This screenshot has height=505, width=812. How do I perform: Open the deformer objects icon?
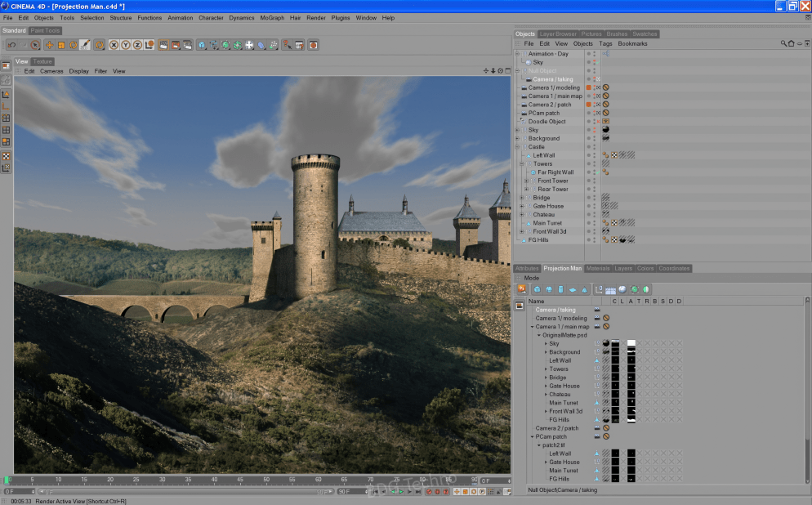[261, 45]
